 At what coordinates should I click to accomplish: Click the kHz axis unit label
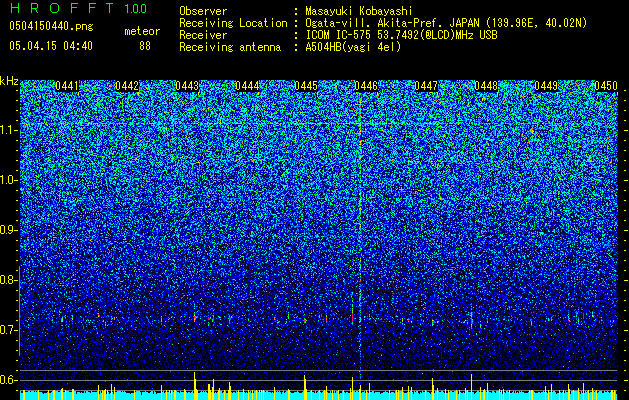tap(9, 81)
